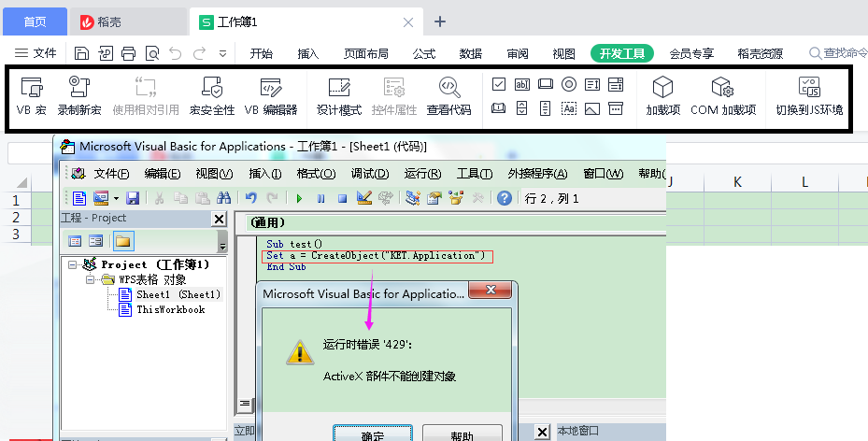Viewport: 868px width, 441px height.
Task: Open the (通用) object dropdown
Action: (455, 222)
